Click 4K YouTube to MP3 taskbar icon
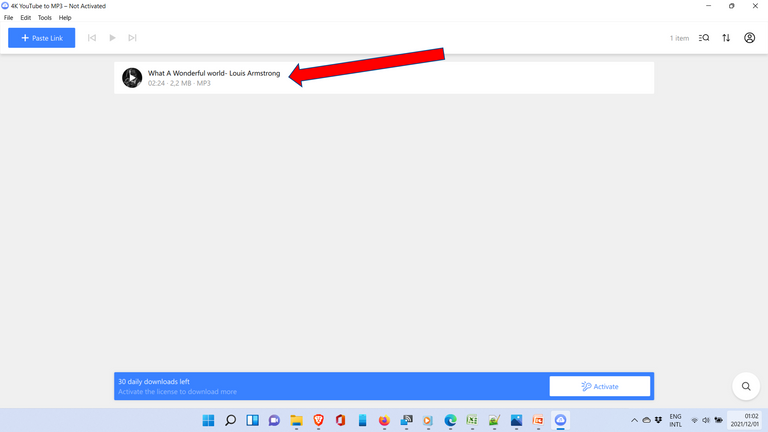This screenshot has height=432, width=768. pos(560,420)
